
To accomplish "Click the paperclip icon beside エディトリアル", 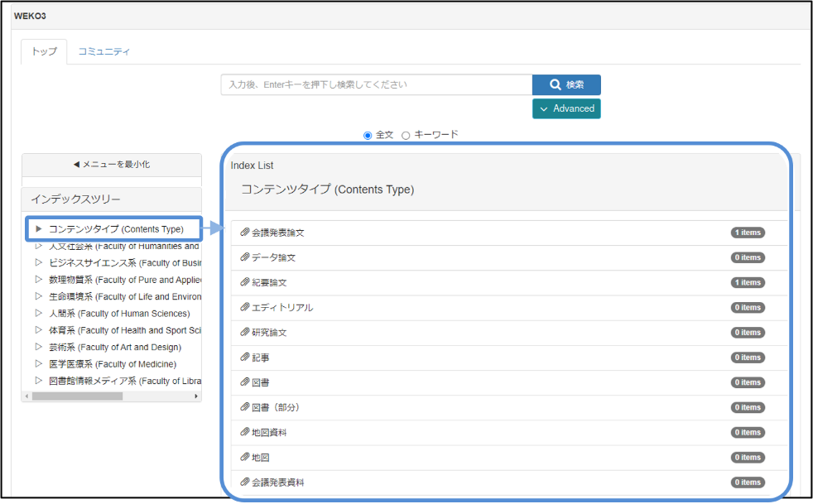I will (245, 307).
